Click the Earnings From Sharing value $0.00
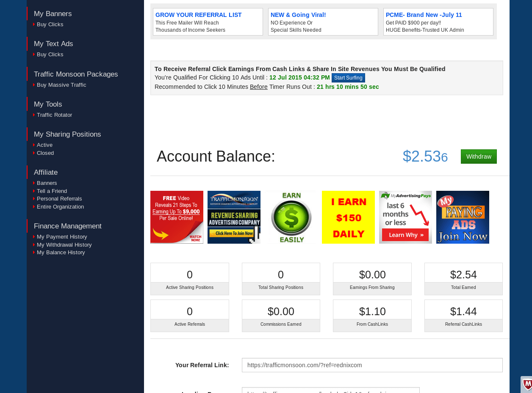532x393 pixels. coord(372,275)
